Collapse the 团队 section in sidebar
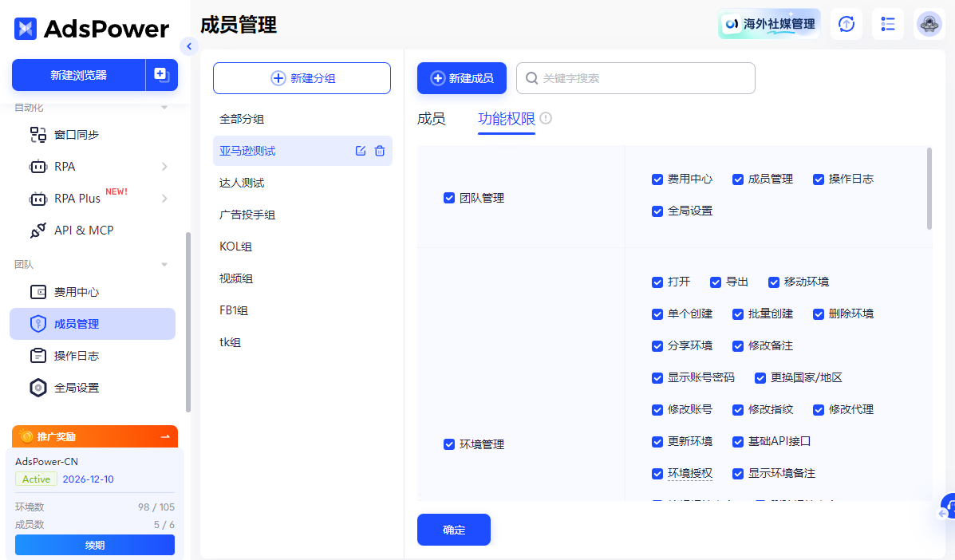 164,264
